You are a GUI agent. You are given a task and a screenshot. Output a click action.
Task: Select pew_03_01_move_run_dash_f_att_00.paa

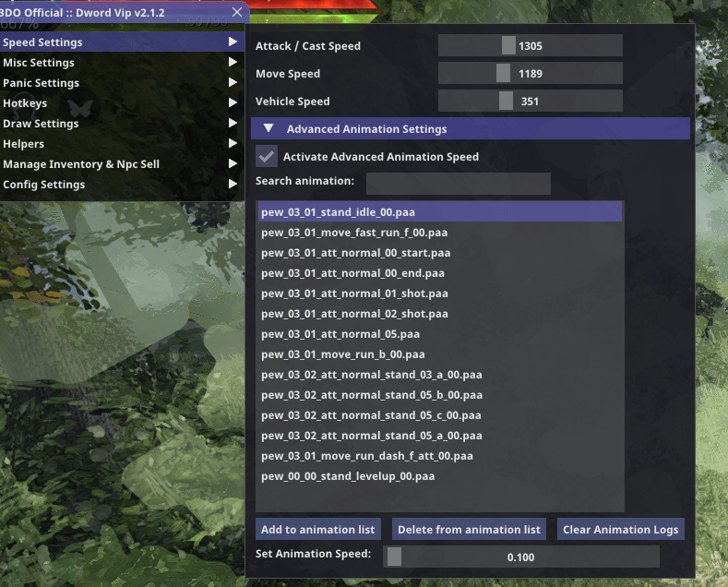pos(440,456)
